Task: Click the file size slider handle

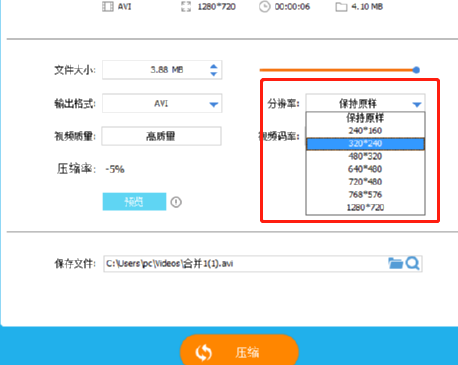Action: click(x=416, y=70)
